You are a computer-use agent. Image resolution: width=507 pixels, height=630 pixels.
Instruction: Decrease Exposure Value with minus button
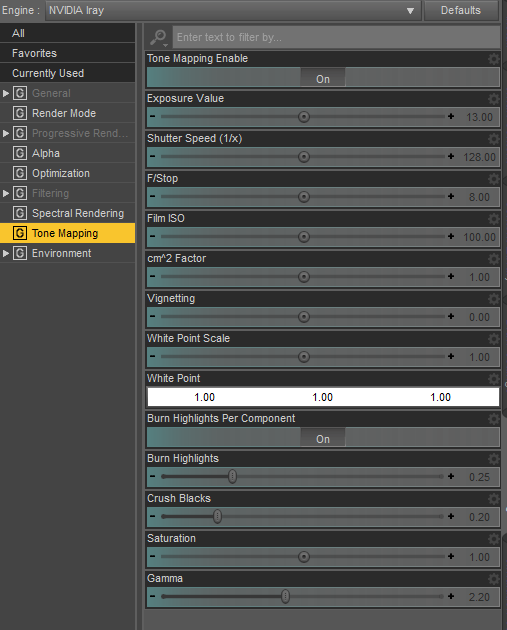[153, 117]
